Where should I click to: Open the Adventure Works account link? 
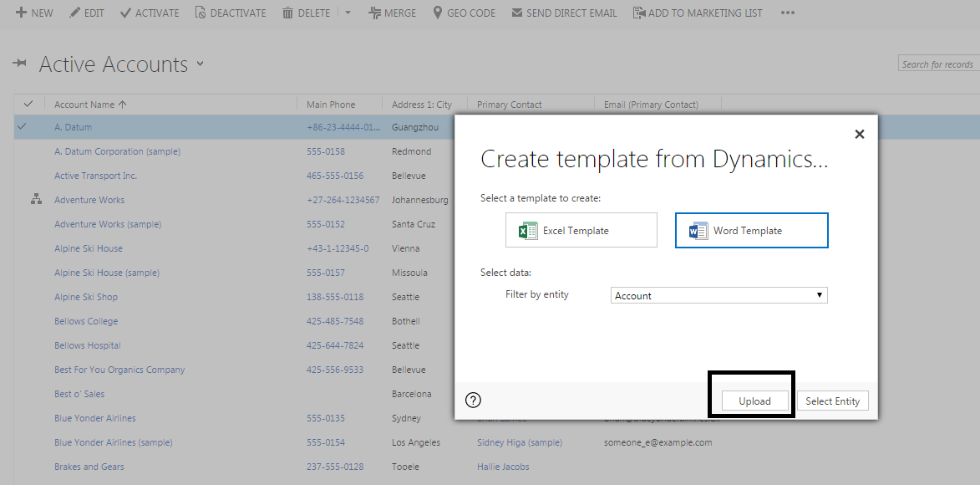89,200
